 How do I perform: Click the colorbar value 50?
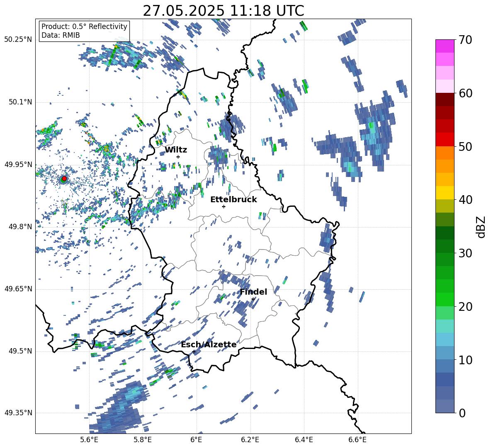465,146
